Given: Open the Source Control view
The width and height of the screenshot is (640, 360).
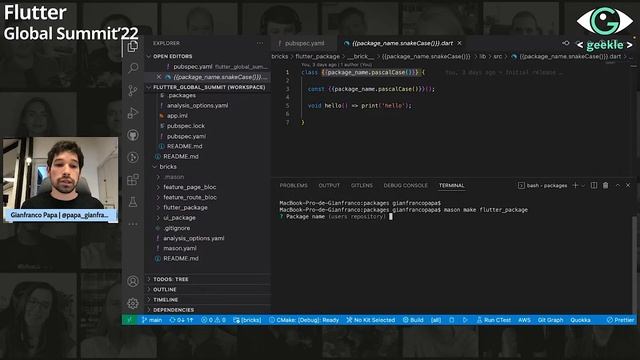Looking at the screenshot, I should tap(133, 90).
